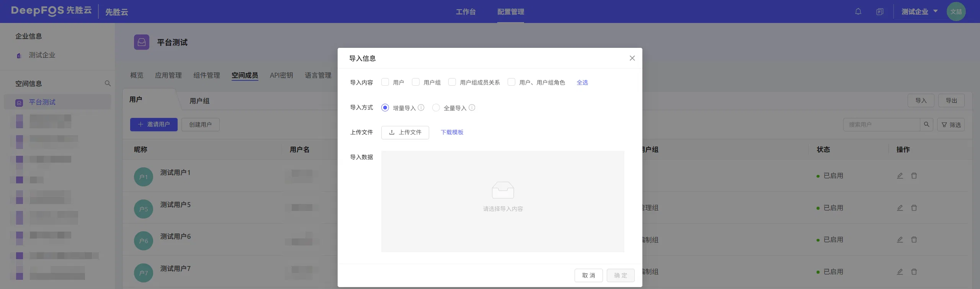Click the 搜索用户 input field

coord(882,124)
